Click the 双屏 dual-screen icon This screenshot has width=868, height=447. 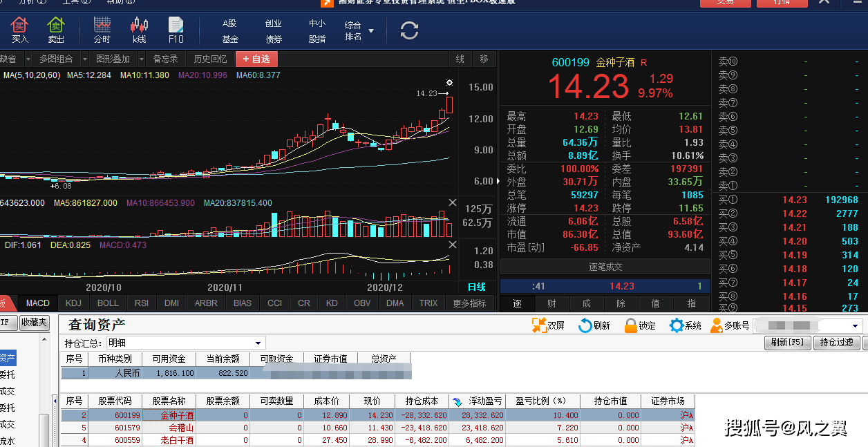coord(539,325)
